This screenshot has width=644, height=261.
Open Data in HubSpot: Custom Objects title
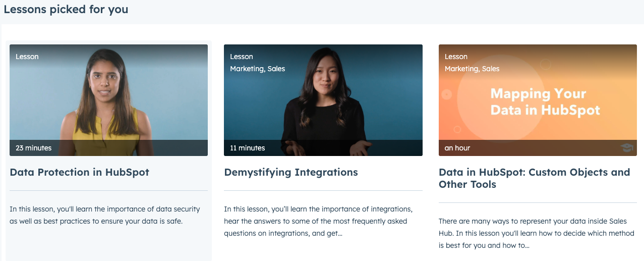(x=535, y=178)
